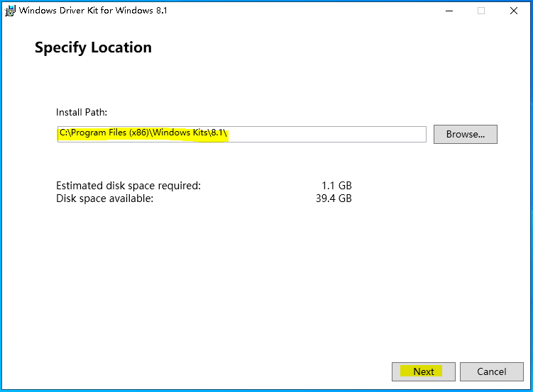Viewport: 533px width, 392px height.
Task: Close the installer window
Action: [x=514, y=11]
